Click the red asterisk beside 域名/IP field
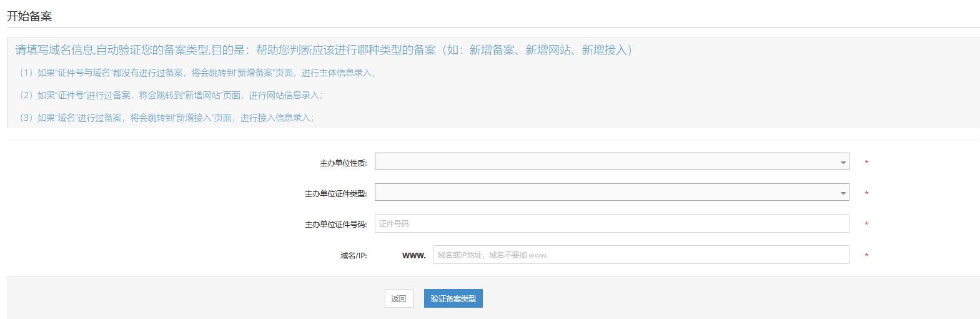This screenshot has width=980, height=319. pos(866,256)
